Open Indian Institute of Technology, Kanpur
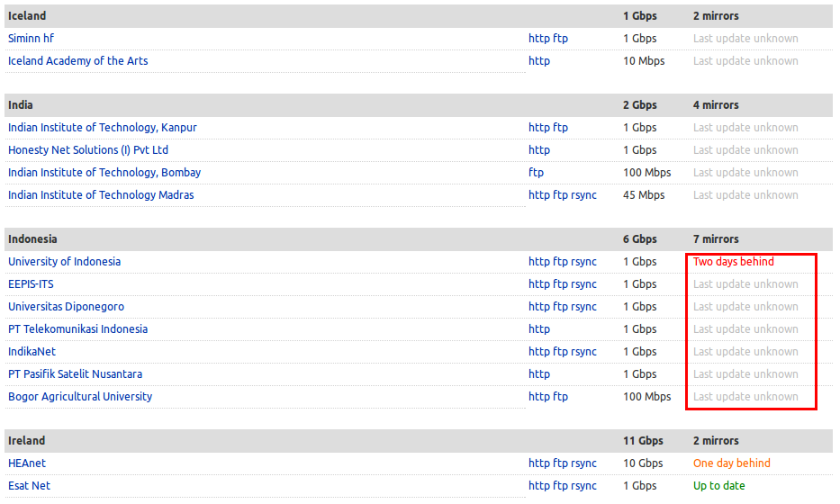Viewport: 840px width, 504px height. click(x=102, y=128)
